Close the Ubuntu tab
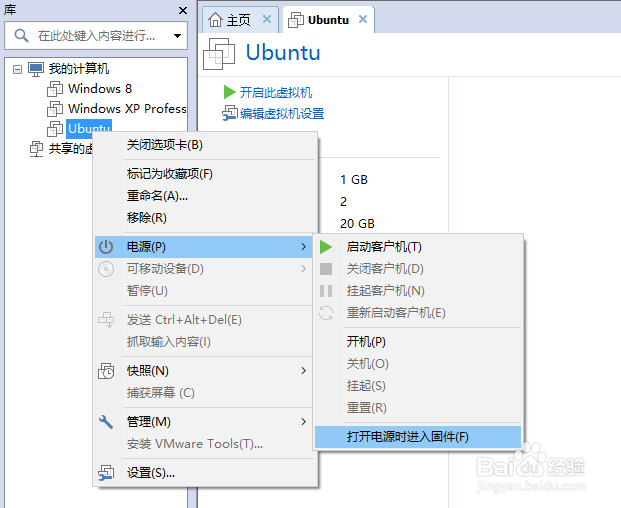 [x=363, y=19]
